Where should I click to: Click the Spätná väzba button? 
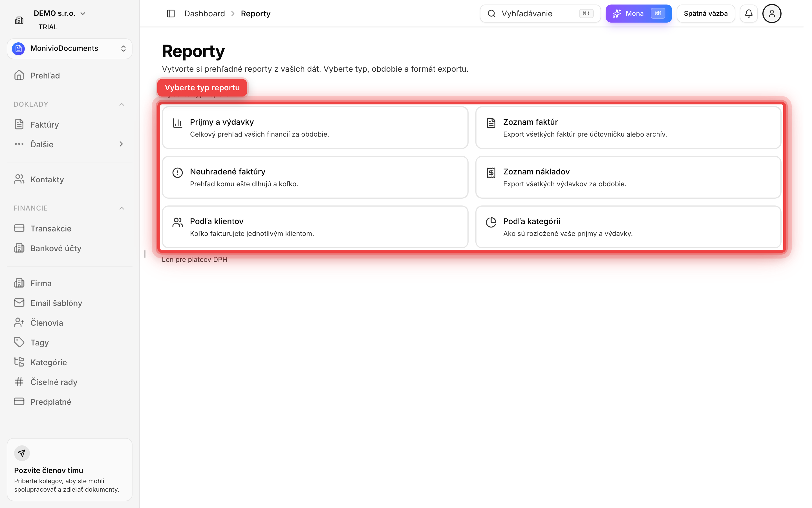coord(706,14)
